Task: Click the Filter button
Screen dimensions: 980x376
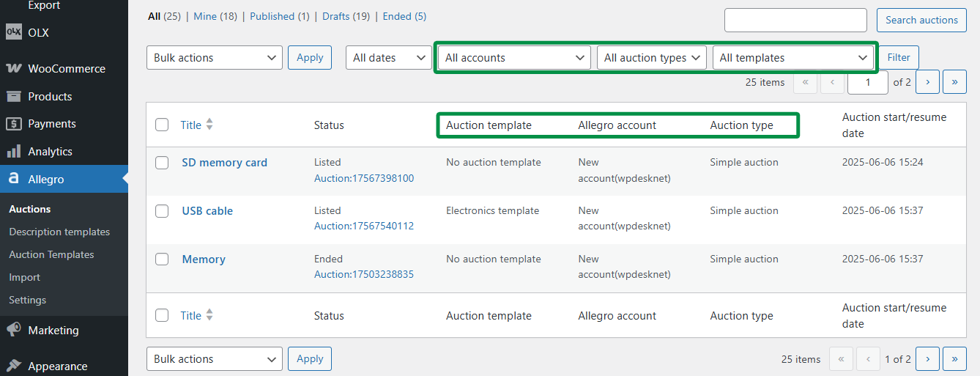Action: [x=899, y=57]
